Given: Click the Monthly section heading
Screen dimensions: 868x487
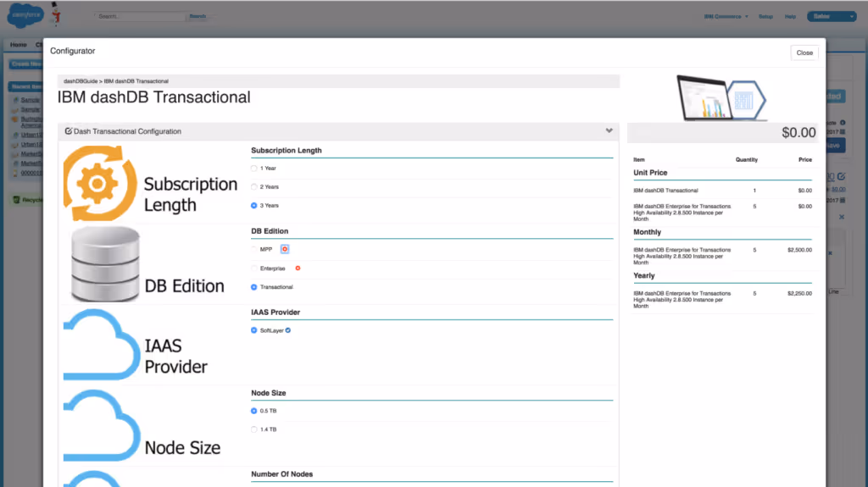Looking at the screenshot, I should coord(647,232).
